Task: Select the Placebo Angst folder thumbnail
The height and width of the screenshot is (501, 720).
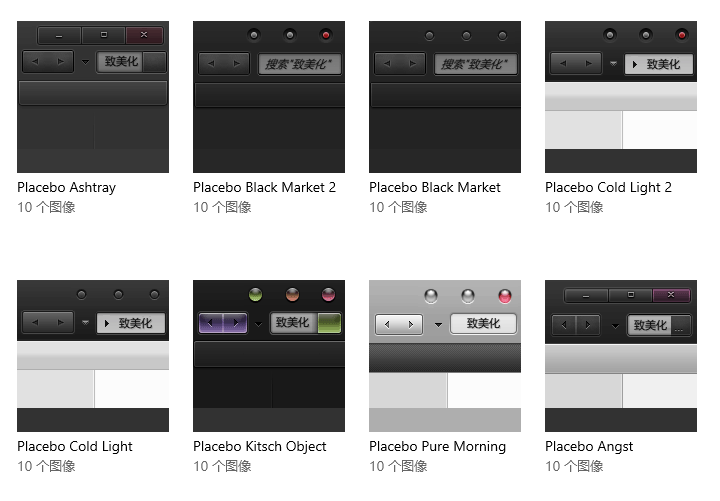Action: 621,356
